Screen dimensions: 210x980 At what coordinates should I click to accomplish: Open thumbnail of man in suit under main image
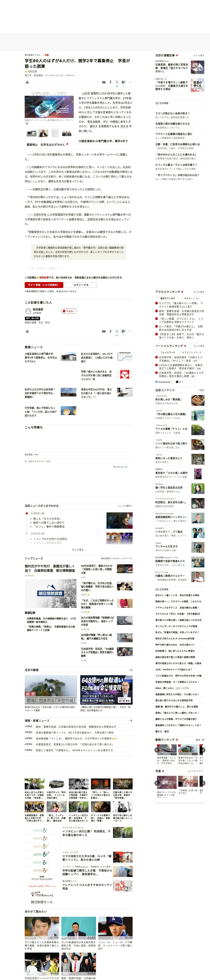[x=44, y=133]
